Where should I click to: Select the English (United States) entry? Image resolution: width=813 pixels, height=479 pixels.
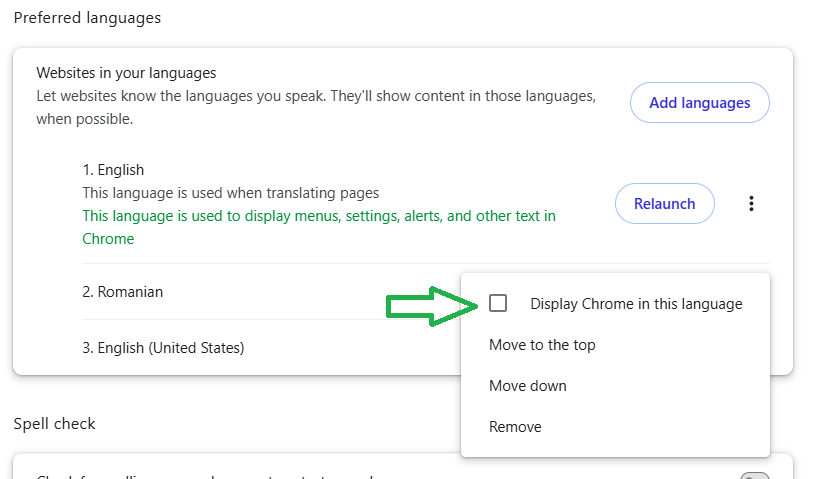(163, 348)
